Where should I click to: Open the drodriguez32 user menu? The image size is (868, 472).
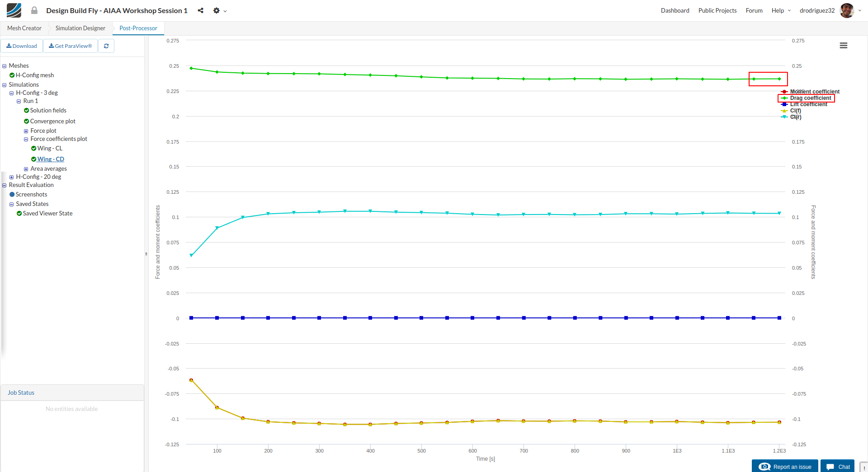tap(817, 10)
